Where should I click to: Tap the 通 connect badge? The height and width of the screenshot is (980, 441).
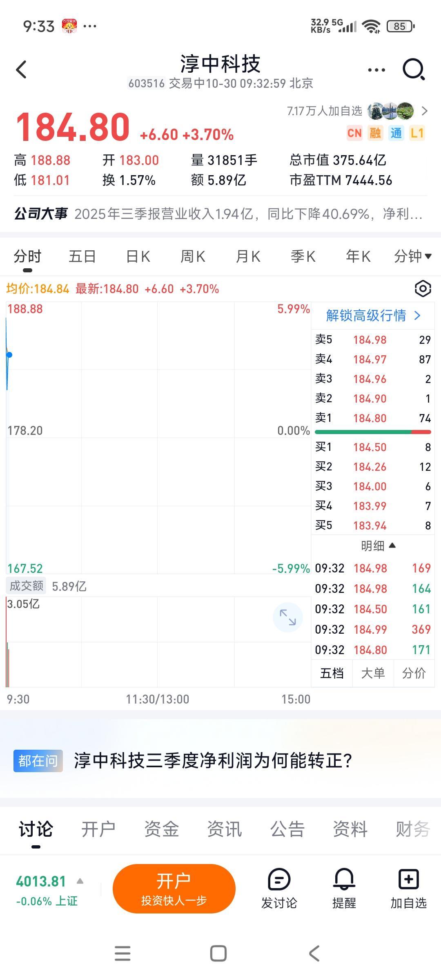[396, 133]
